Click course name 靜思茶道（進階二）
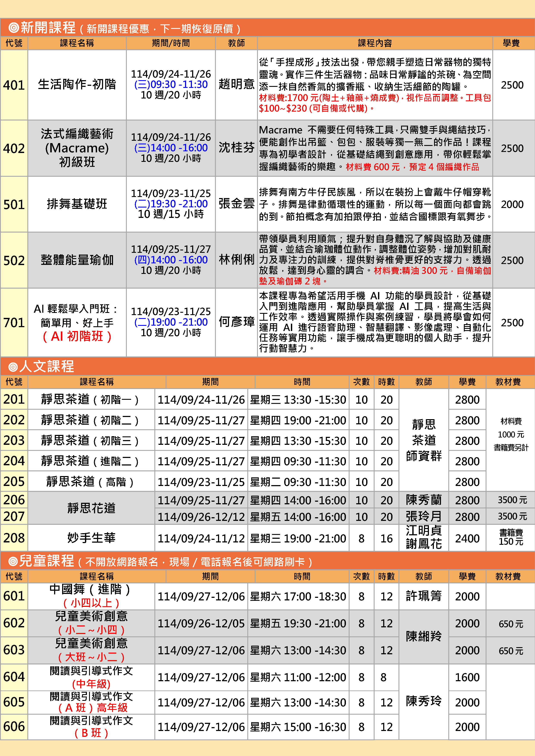This screenshot has width=535, height=756. click(90, 461)
